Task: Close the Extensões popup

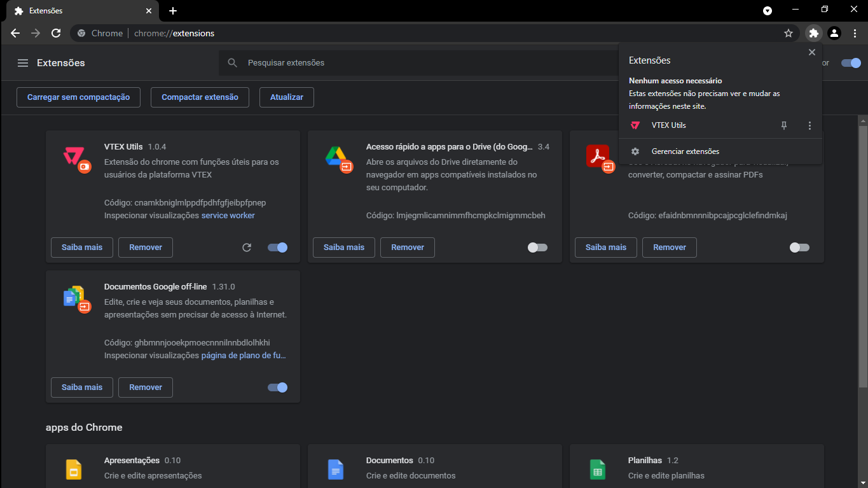Action: click(x=812, y=52)
